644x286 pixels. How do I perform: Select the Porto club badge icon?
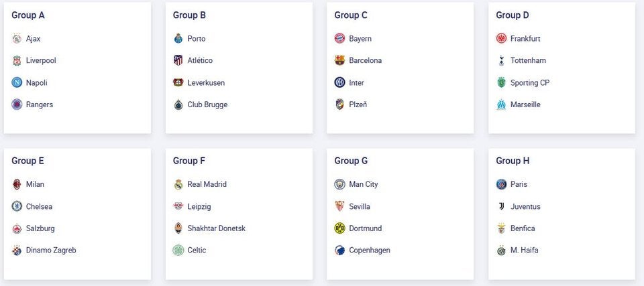[178, 39]
